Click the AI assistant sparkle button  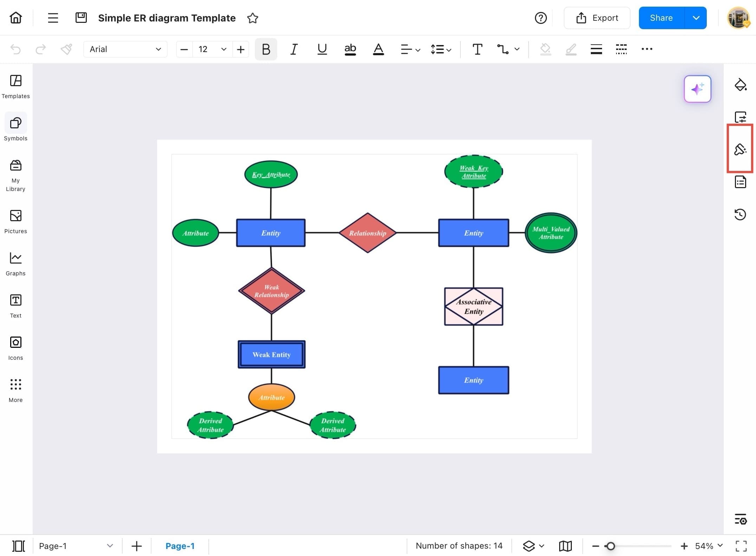point(697,89)
